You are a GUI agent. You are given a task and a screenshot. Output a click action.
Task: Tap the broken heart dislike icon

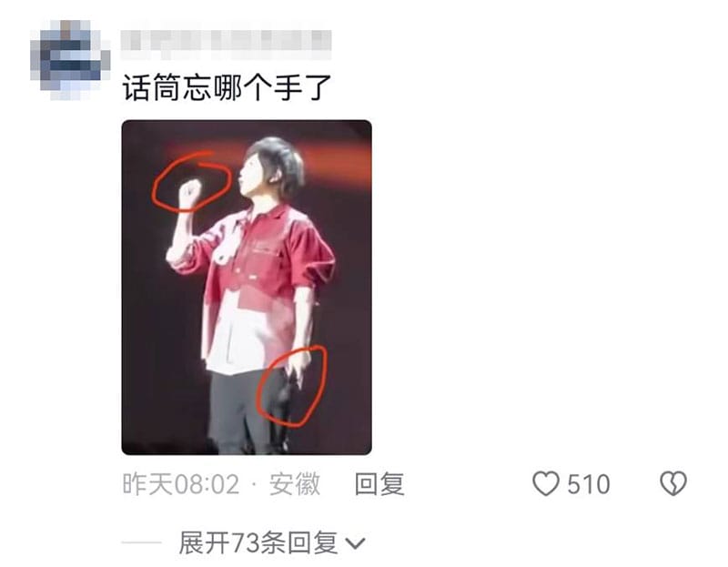pos(673,483)
